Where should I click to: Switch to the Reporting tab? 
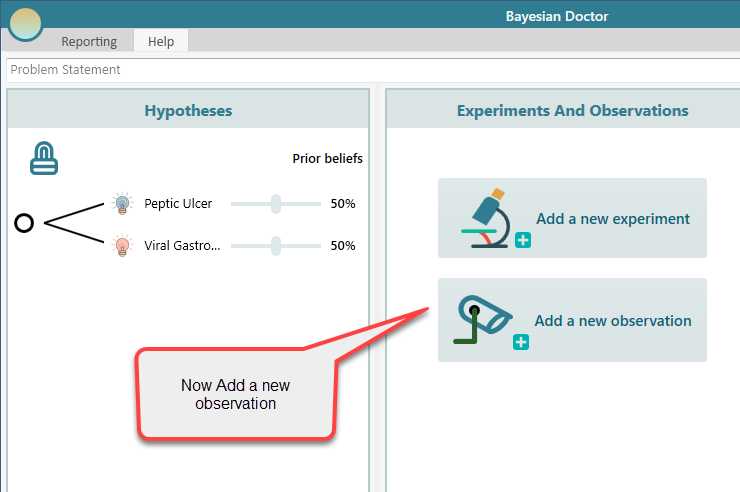(x=89, y=41)
